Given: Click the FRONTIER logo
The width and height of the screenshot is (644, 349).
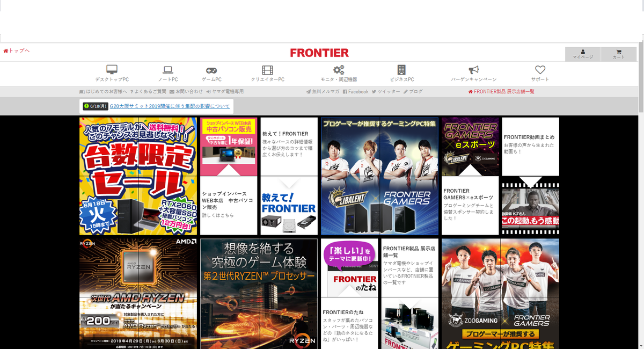Looking at the screenshot, I should coord(319,53).
